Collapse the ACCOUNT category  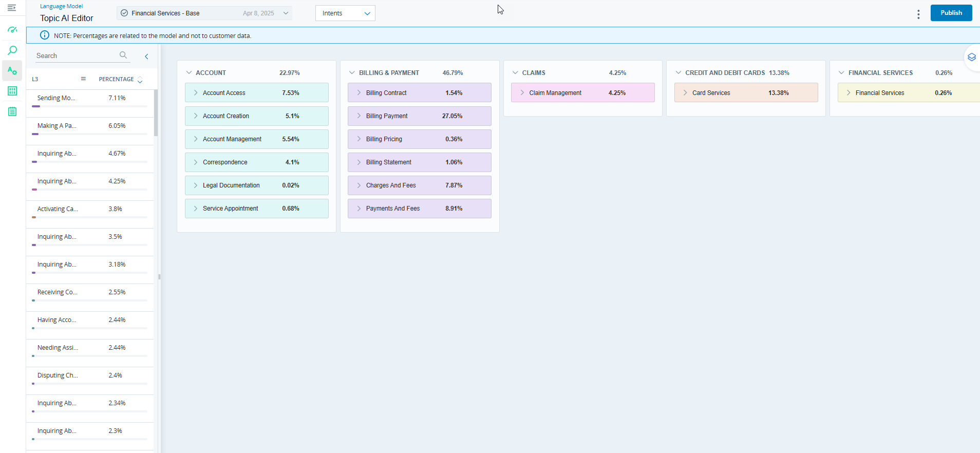[x=189, y=72]
